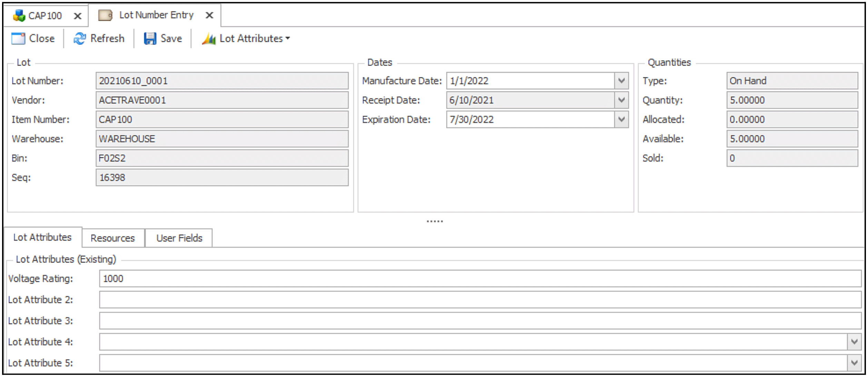This screenshot has width=868, height=377.
Task: Click the Close toolbar button label
Action: pyautogui.click(x=42, y=38)
